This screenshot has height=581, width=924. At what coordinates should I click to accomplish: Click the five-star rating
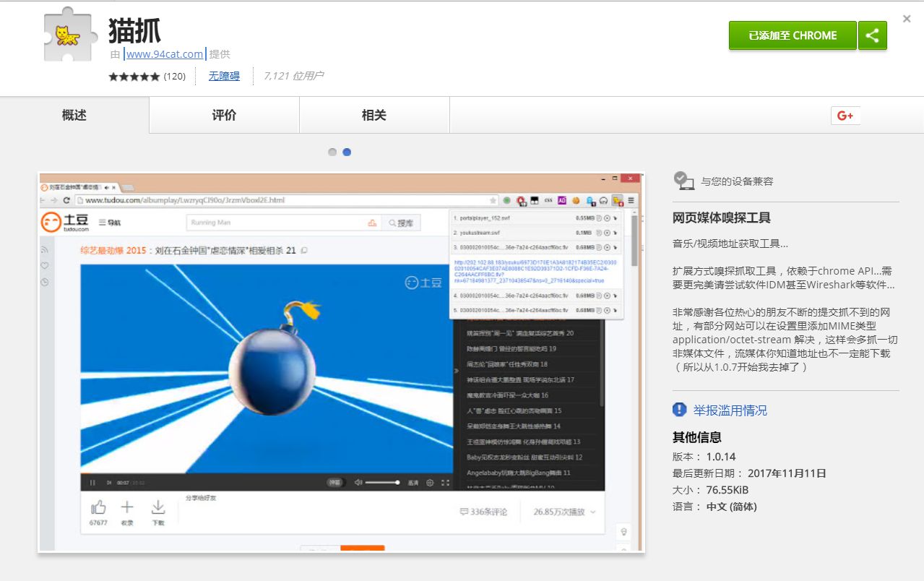point(134,76)
